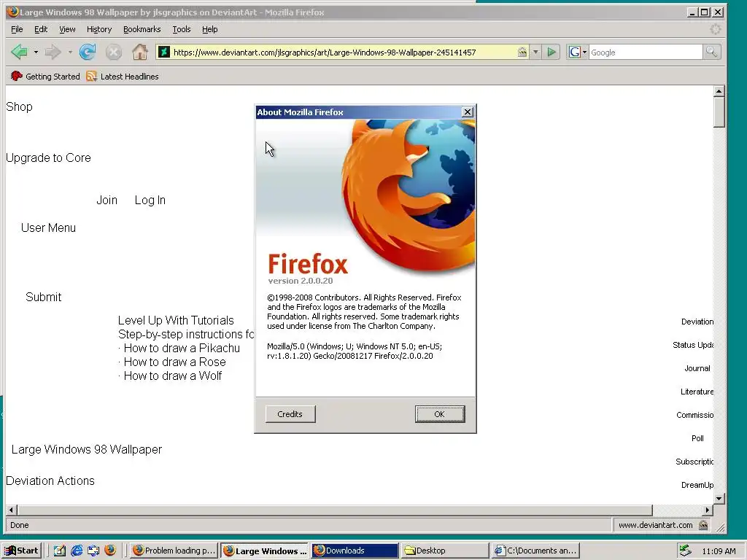Click the green Back arrow button
The height and width of the screenshot is (560, 747).
coord(20,52)
